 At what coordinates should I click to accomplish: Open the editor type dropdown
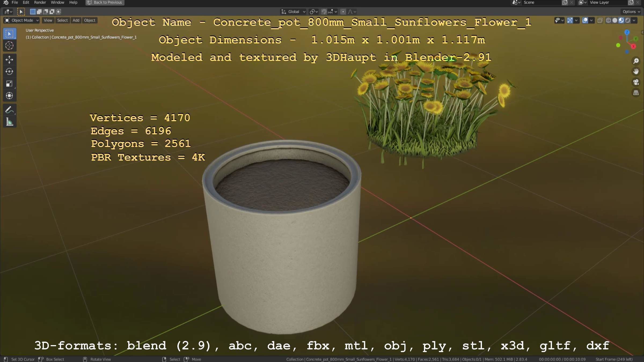pos(8,12)
